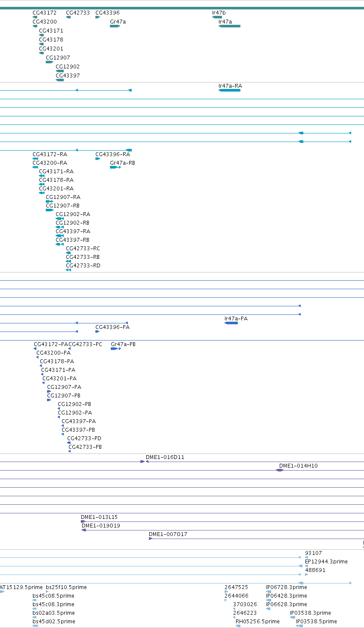Screen dimensions: 364x628
Task: Select the CG43201-RA transcript label
Action: point(56,189)
